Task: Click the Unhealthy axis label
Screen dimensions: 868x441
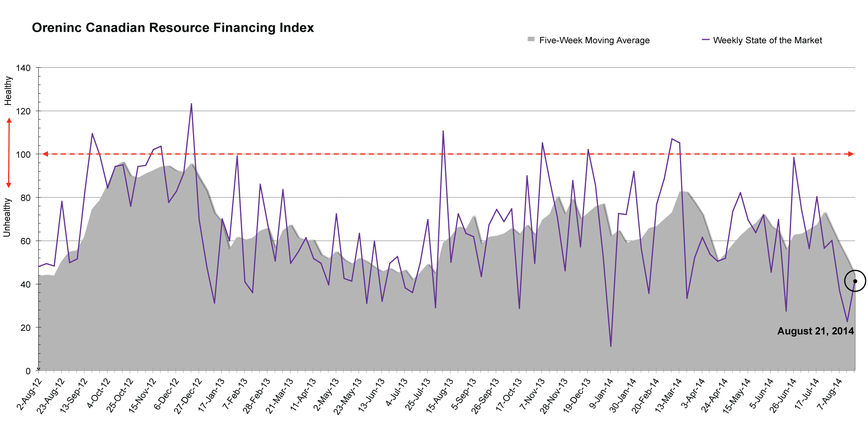Action: 7,217
